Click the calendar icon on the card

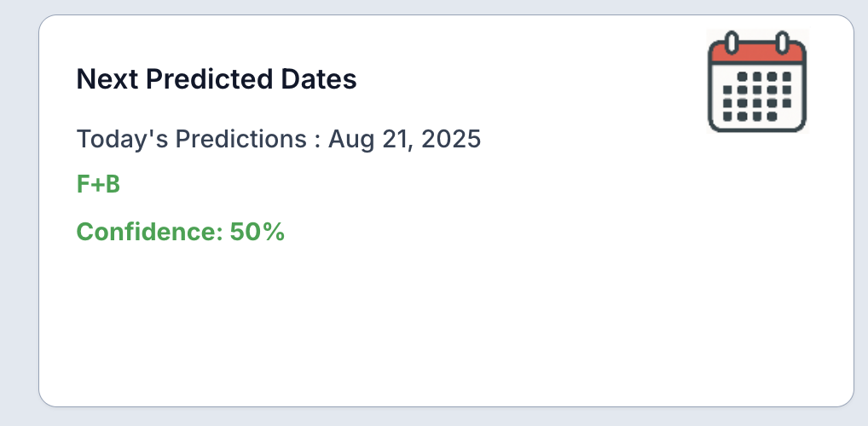(757, 81)
